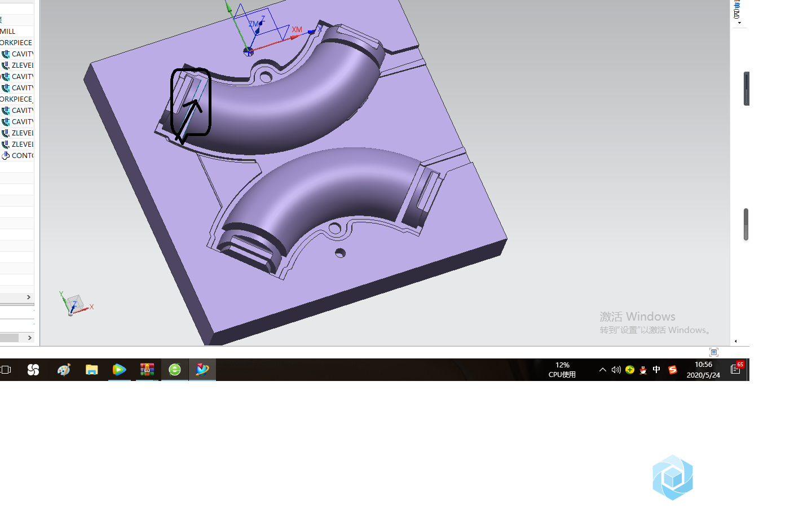Click the Sogou input method S icon
Viewport: 812px width, 508px height.
point(672,370)
